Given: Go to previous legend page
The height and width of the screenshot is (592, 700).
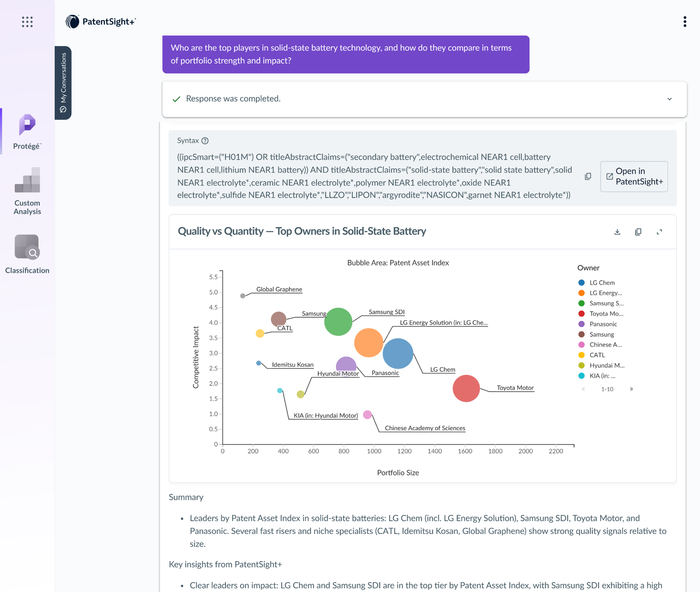Looking at the screenshot, I should click(583, 389).
